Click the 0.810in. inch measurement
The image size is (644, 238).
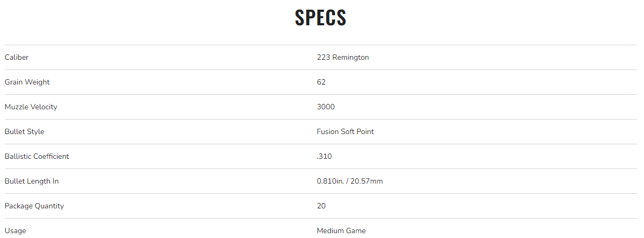(x=330, y=181)
